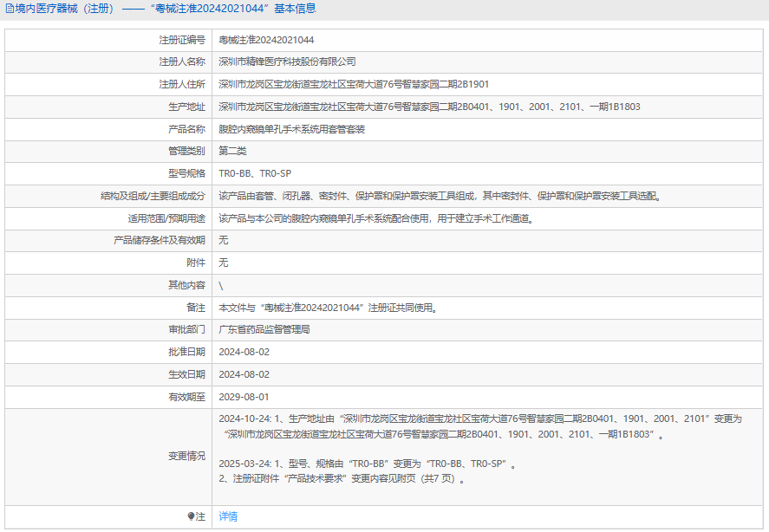Click the 审批部门 label
Viewport: 769px width, 532px height.
pyautogui.click(x=187, y=329)
